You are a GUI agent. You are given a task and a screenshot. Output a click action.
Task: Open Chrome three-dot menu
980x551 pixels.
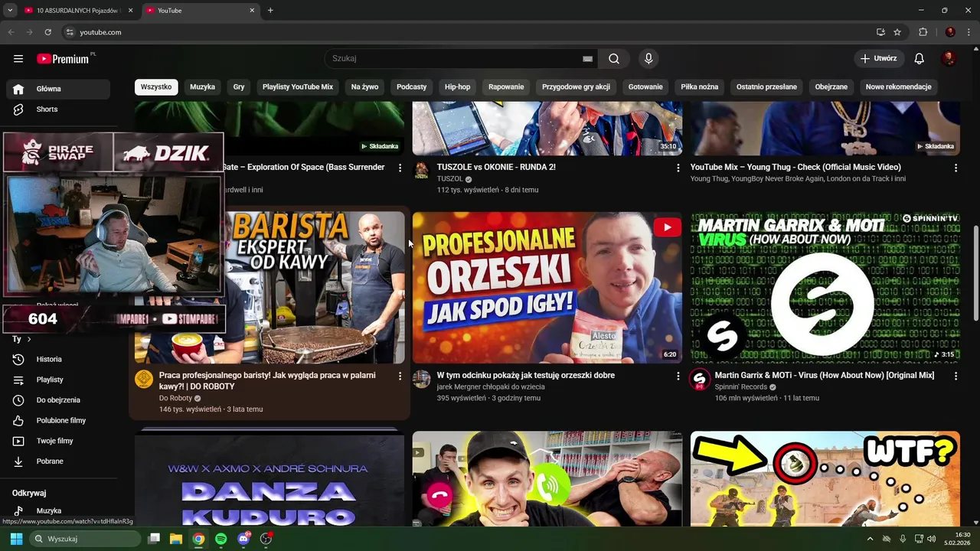pyautogui.click(x=967, y=32)
